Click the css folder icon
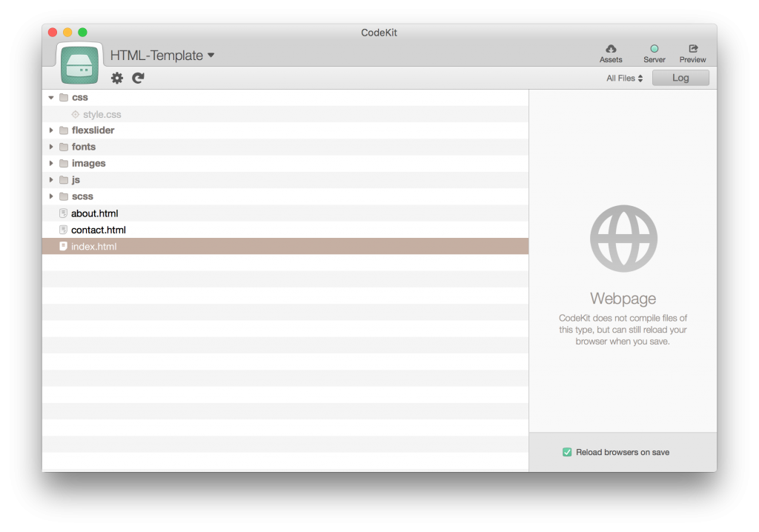This screenshot has width=759, height=532. pos(64,97)
